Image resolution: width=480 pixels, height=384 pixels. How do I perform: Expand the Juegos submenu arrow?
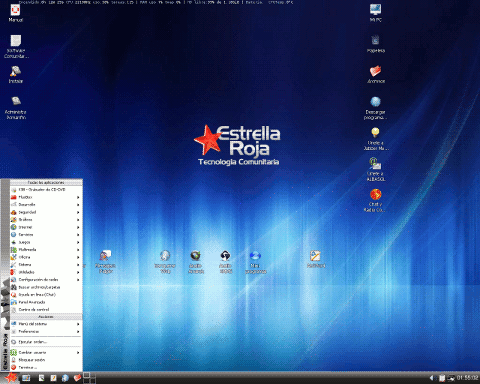pos(78,242)
